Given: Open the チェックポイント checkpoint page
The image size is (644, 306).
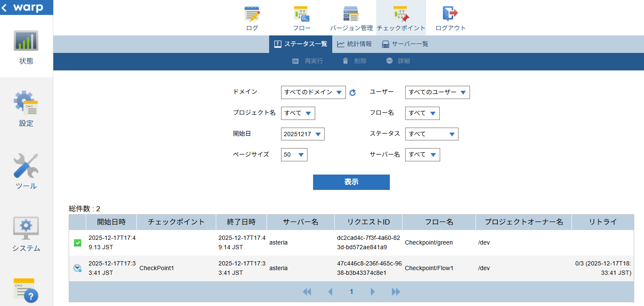Looking at the screenshot, I should [x=401, y=18].
